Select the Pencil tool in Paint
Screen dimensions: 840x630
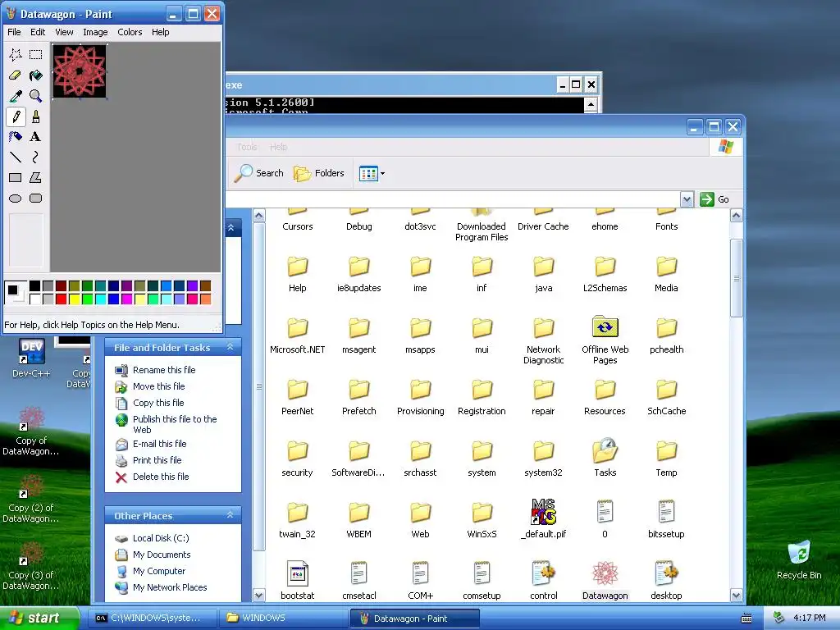[16, 116]
